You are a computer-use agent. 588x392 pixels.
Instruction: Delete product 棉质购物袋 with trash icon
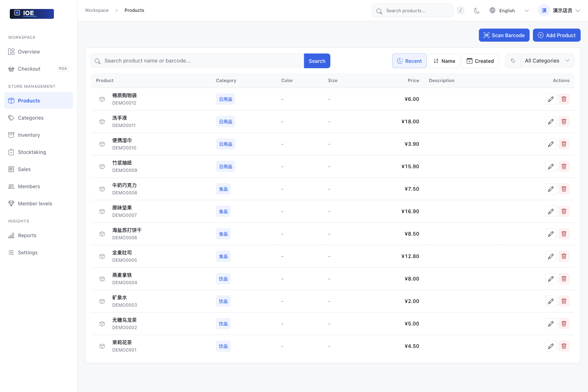[x=564, y=99]
